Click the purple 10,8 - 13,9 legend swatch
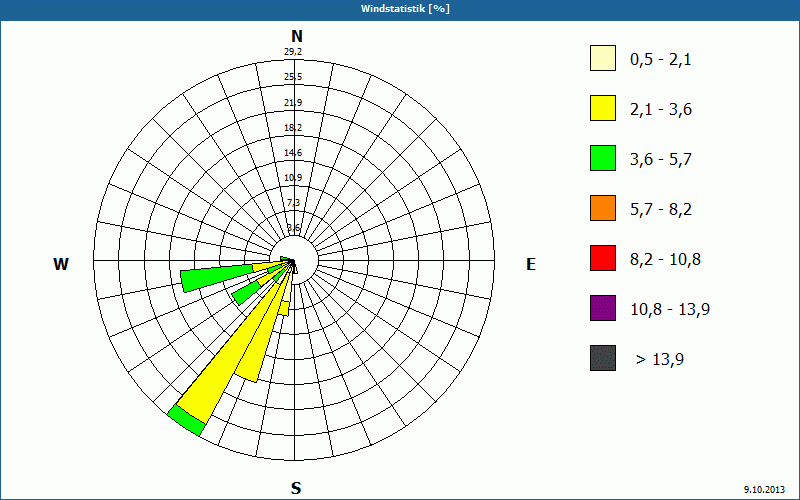The width and height of the screenshot is (800, 500). point(603,308)
